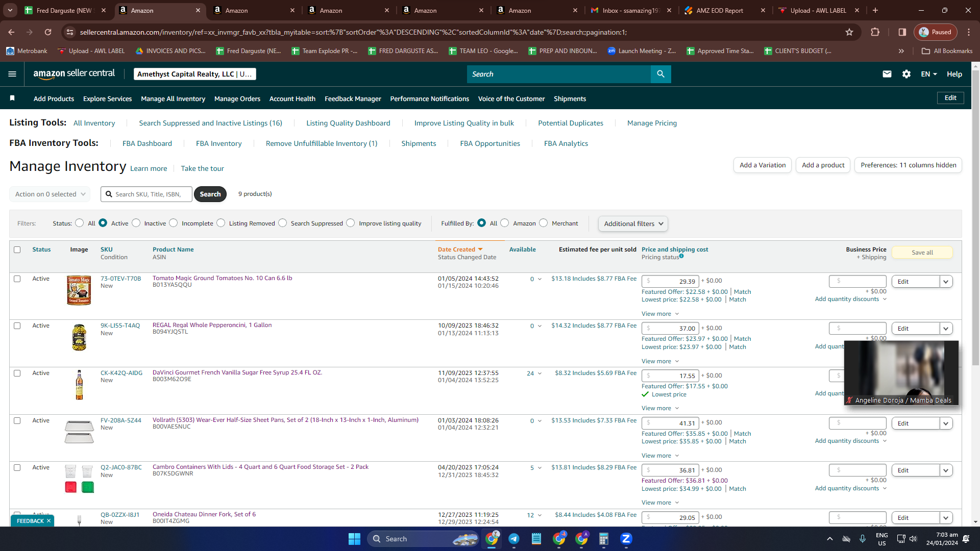The width and height of the screenshot is (980, 551).
Task: Choose the Search Suppressed status radio button
Action: (283, 223)
